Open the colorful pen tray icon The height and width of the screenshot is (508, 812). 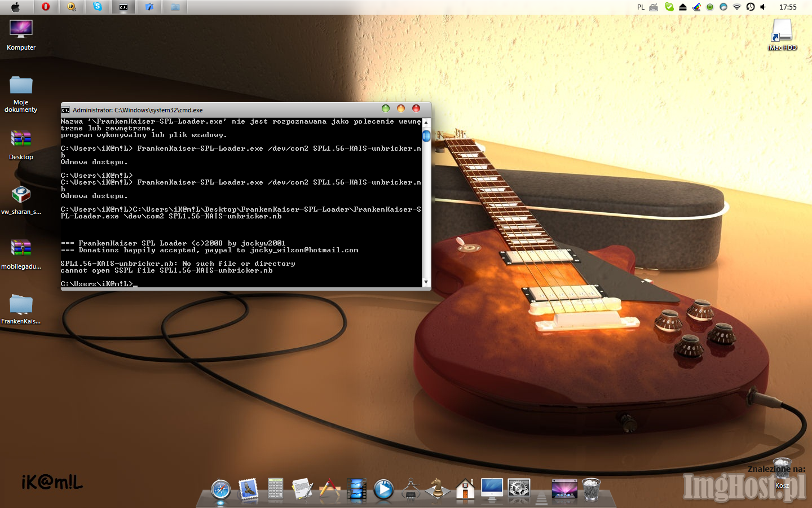click(696, 7)
